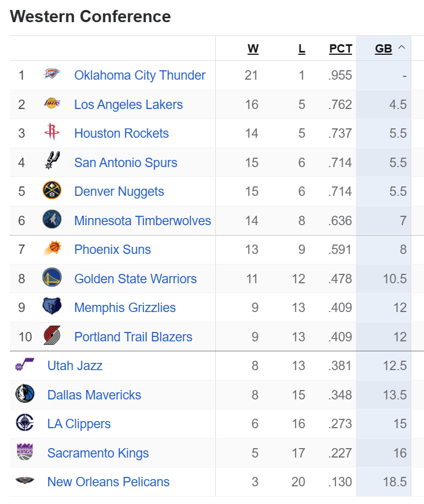Image resolution: width=424 pixels, height=504 pixels.
Task: Click the Memphis Grizzlies logo icon
Action: click(52, 307)
